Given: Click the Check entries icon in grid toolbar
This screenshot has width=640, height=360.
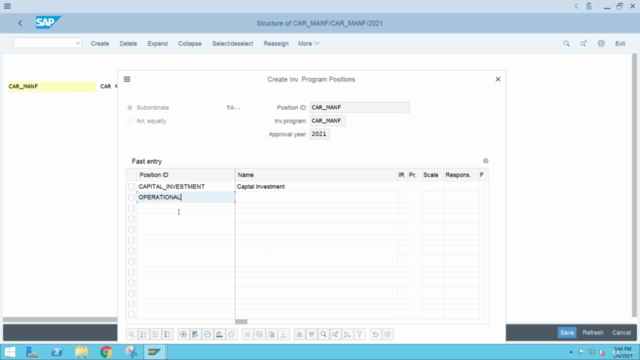Looking at the screenshot, I should [x=143, y=334].
